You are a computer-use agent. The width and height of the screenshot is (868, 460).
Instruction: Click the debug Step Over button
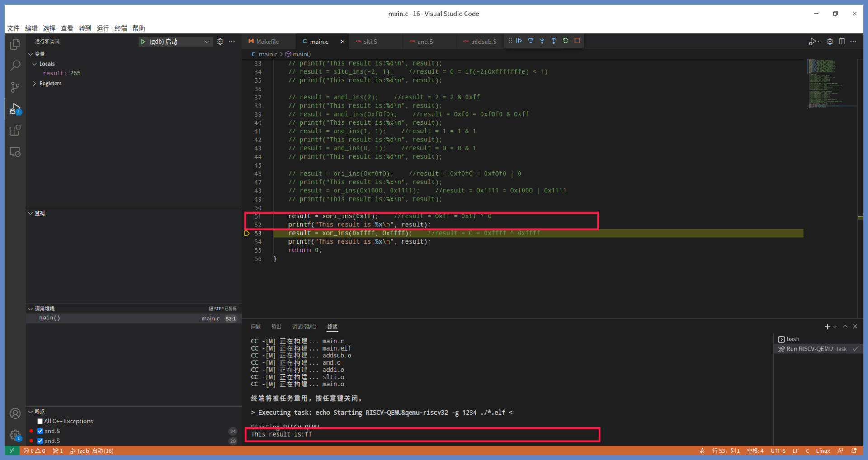pos(531,41)
